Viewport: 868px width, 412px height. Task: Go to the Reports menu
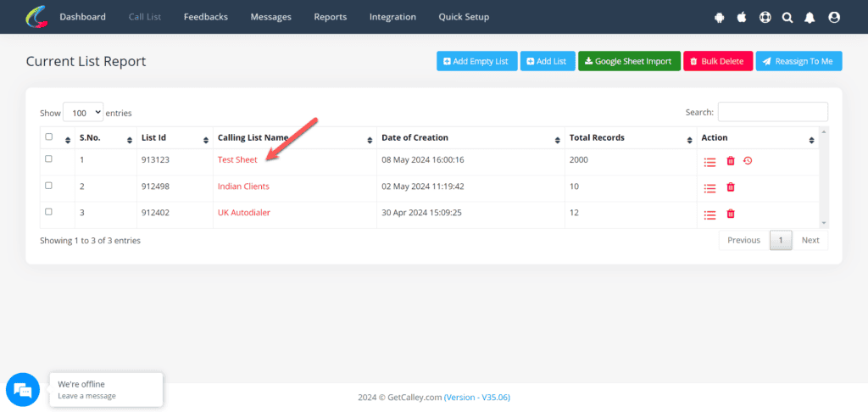pyautogui.click(x=330, y=17)
